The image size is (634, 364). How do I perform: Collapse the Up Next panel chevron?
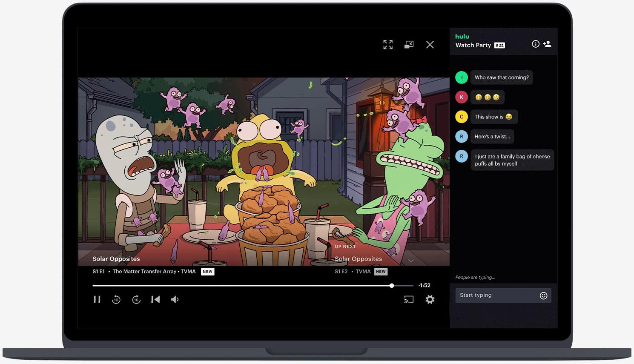411,261
